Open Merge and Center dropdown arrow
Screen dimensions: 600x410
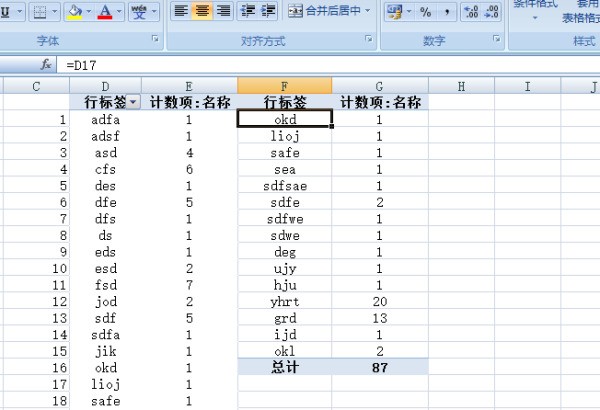368,11
